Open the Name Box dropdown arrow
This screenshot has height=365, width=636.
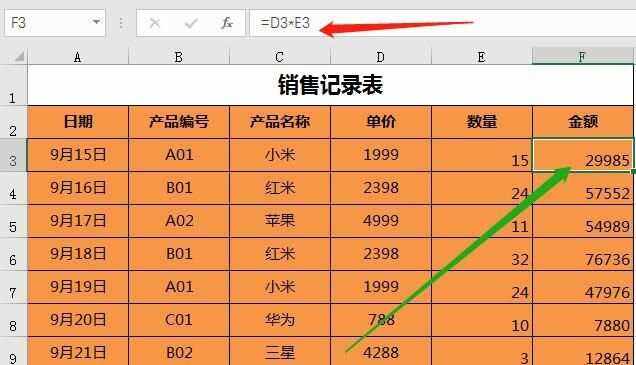pos(96,22)
